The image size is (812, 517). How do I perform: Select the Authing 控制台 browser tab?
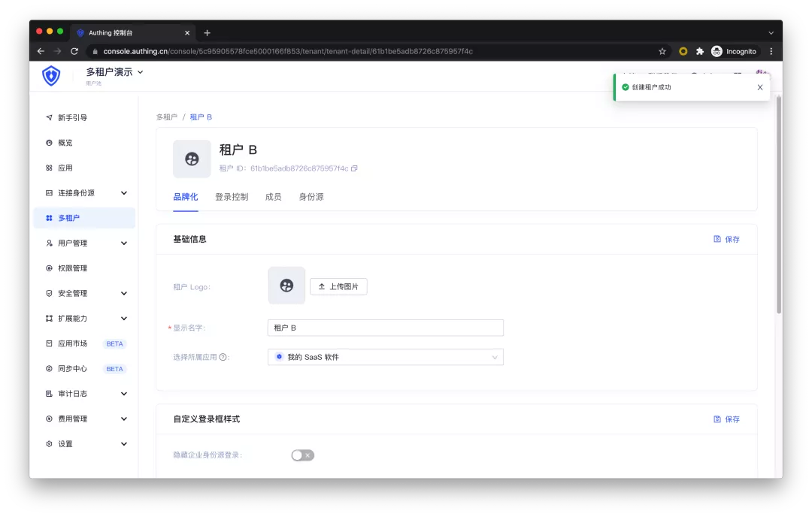(132, 32)
